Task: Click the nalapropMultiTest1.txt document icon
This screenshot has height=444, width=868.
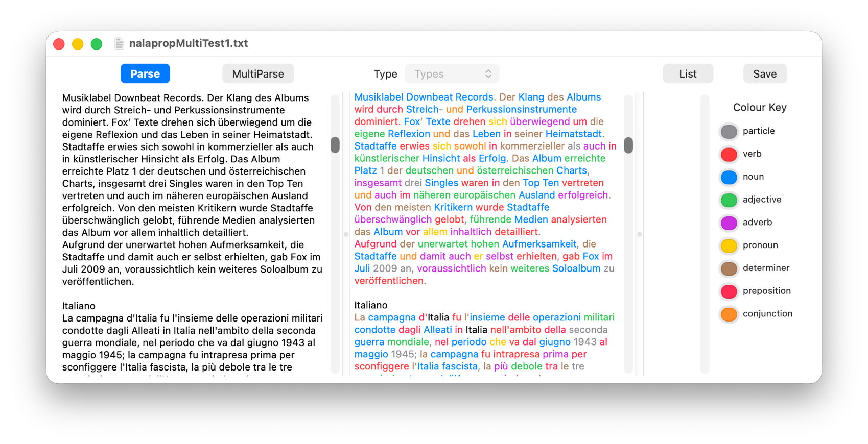Action: point(119,44)
